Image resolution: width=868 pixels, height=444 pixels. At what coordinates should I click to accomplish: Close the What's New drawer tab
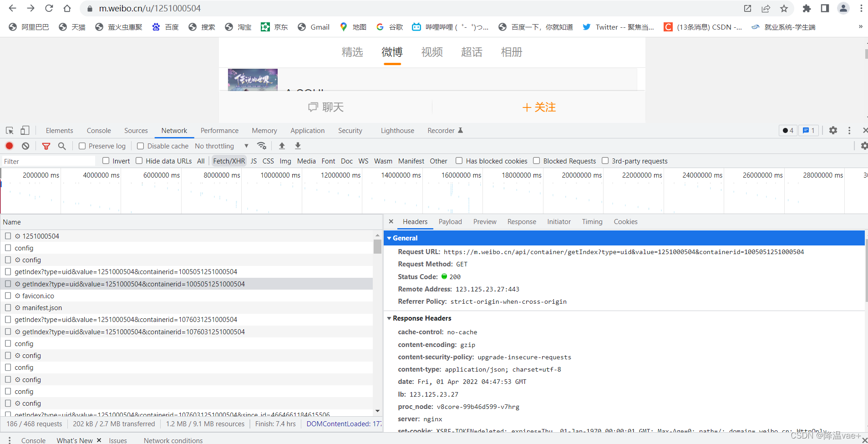point(99,440)
